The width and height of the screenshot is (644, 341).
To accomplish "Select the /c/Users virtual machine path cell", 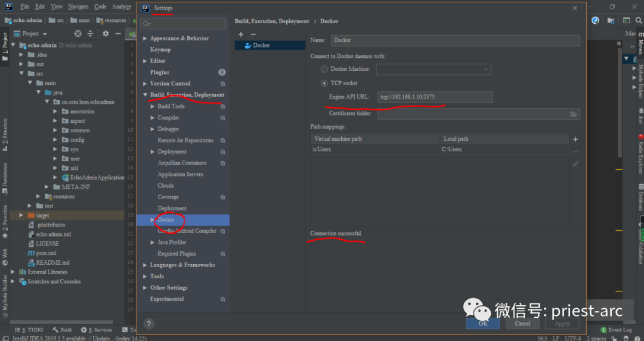I will 376,149.
